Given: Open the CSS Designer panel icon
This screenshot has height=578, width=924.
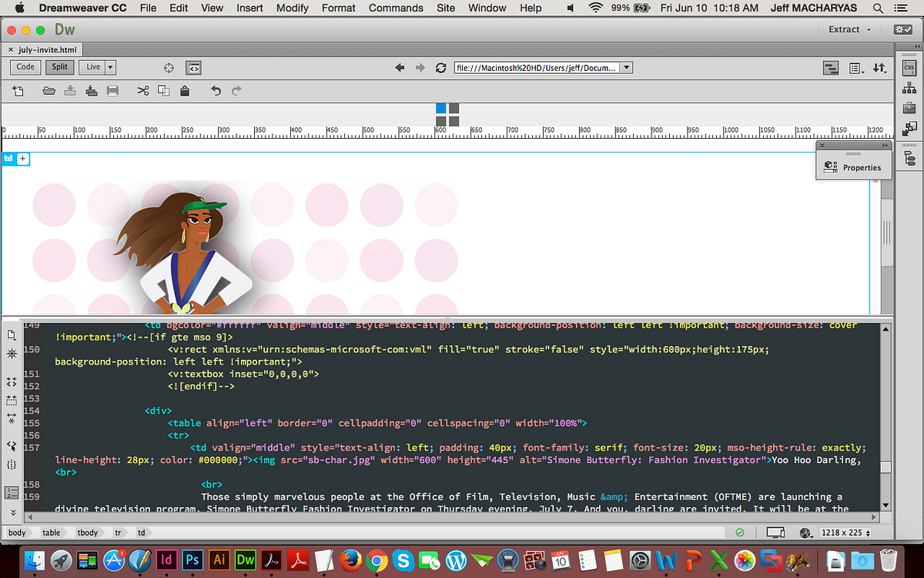Looking at the screenshot, I should click(909, 68).
